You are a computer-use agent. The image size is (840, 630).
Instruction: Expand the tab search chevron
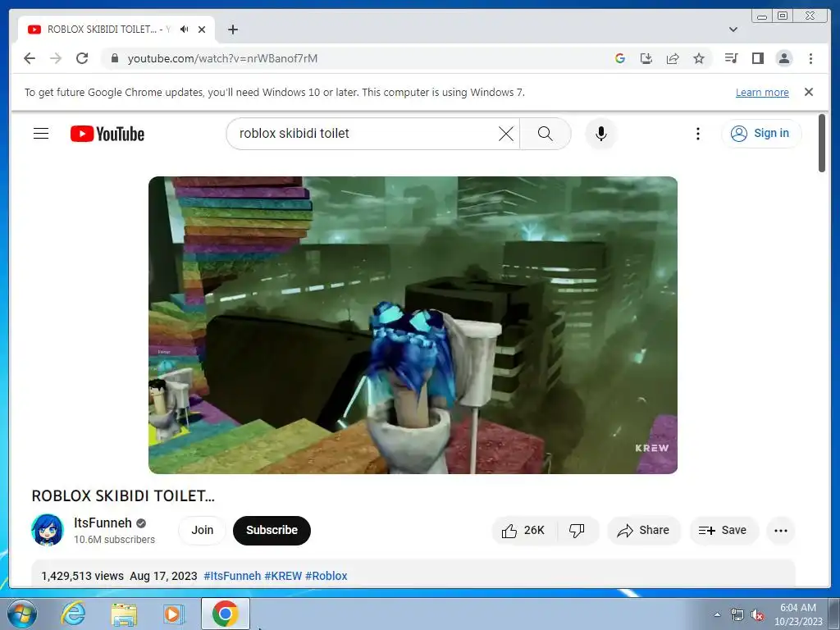733,30
